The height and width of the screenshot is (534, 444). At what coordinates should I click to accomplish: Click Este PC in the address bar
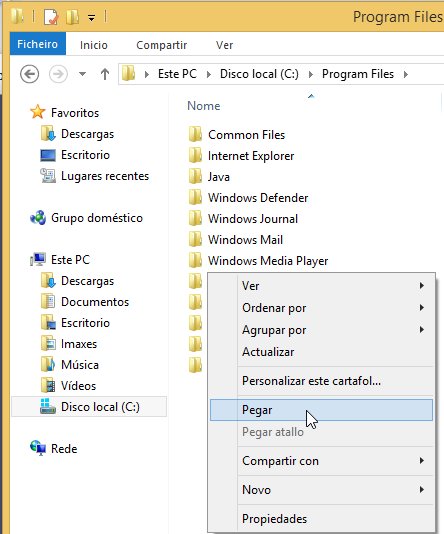[x=177, y=74]
